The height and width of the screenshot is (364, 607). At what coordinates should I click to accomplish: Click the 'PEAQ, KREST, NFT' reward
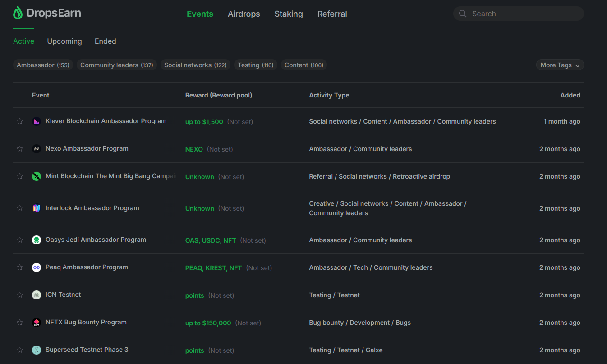tap(214, 268)
